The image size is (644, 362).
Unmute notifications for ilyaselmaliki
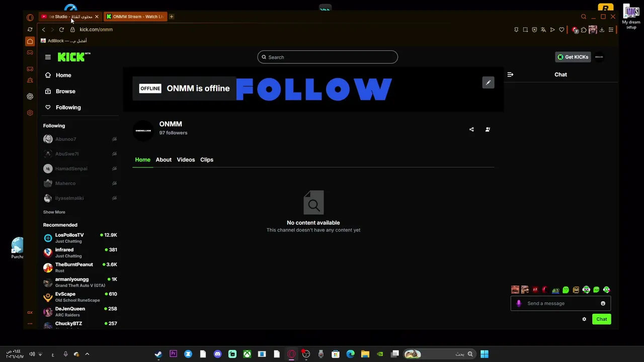114,198
